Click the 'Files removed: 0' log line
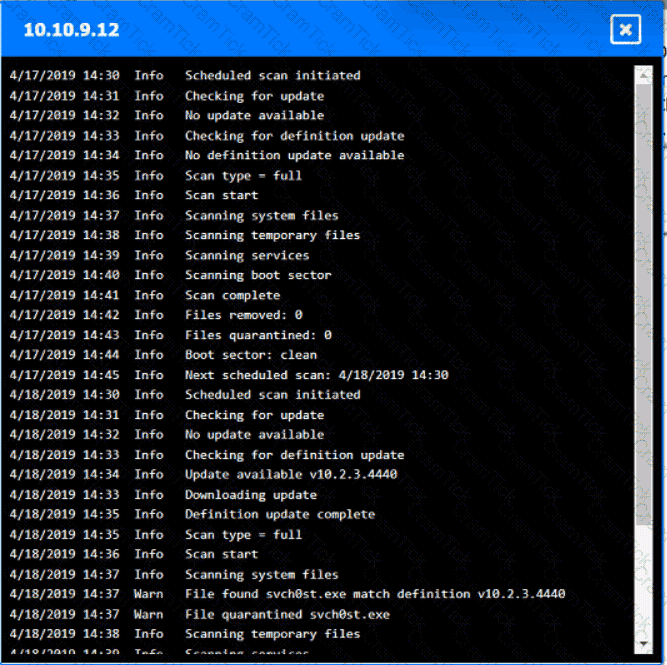Image resolution: width=667 pixels, height=665 pixels. [x=243, y=315]
